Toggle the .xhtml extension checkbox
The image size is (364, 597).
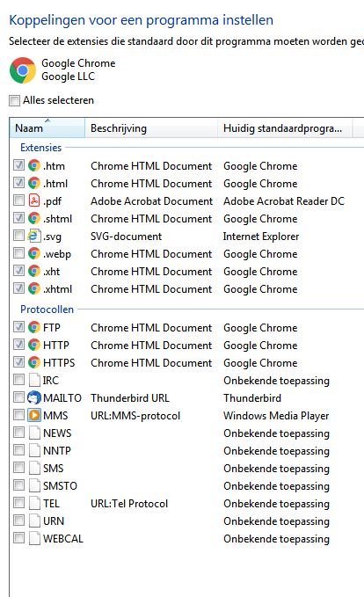click(18, 288)
